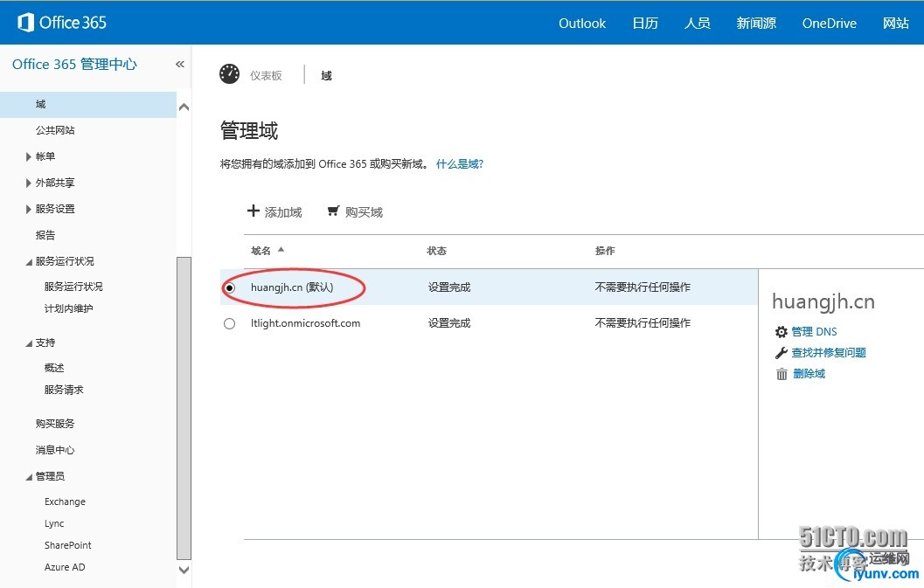Click the sidebar scrollbar thumb
Viewport: 924px width, 588px height.
click(x=184, y=408)
